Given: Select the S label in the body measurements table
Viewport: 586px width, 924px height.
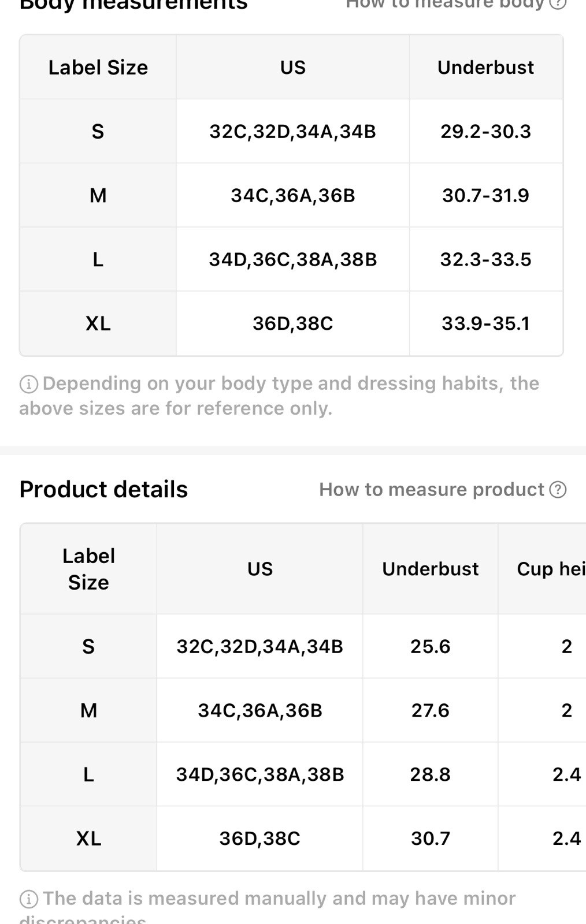Looking at the screenshot, I should [x=98, y=132].
